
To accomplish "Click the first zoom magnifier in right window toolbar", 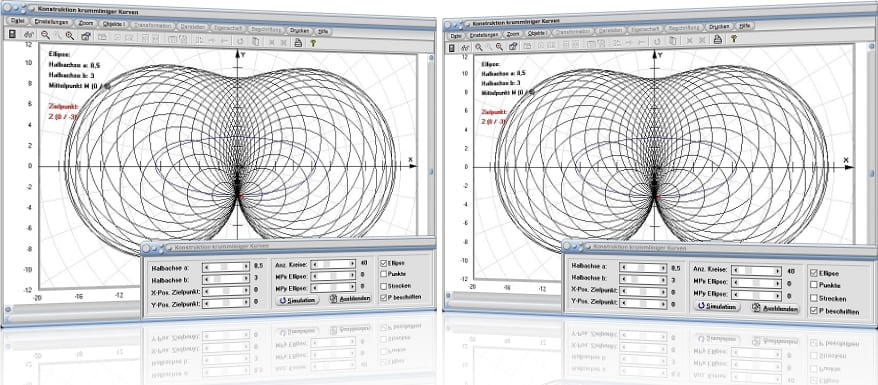I will (479, 47).
